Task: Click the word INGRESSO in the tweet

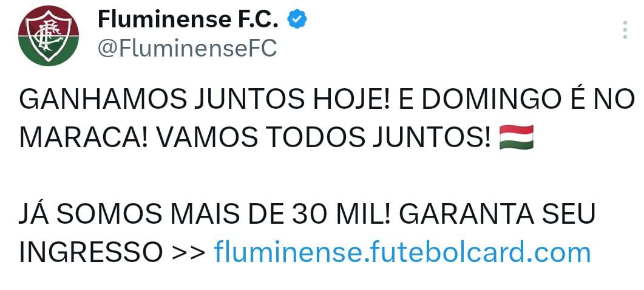Action: coord(91,251)
